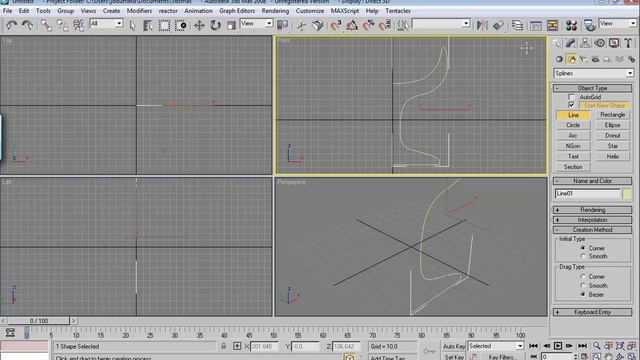
Task: Select the Shapes category icon
Action: click(571, 60)
